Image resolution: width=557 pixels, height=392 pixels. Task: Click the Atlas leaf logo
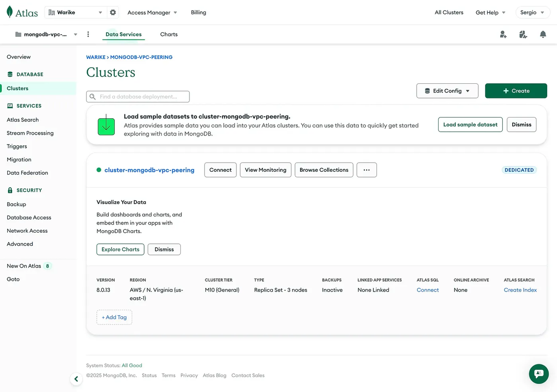(10, 12)
